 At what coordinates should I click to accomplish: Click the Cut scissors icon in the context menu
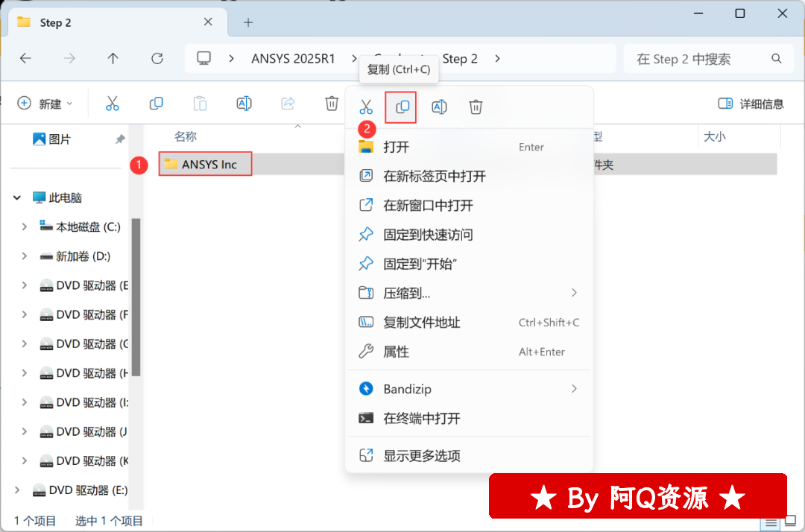pyautogui.click(x=365, y=107)
